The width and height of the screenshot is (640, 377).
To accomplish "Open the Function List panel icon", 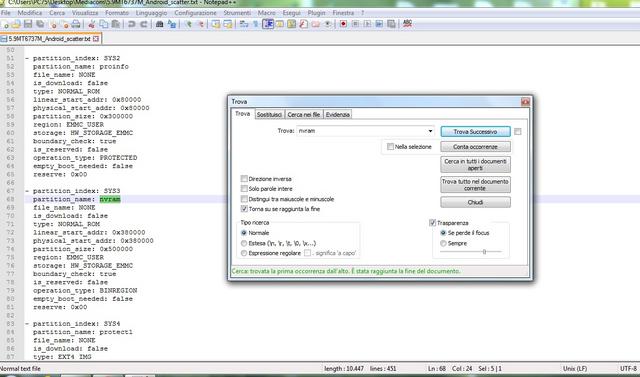I will 303,24.
